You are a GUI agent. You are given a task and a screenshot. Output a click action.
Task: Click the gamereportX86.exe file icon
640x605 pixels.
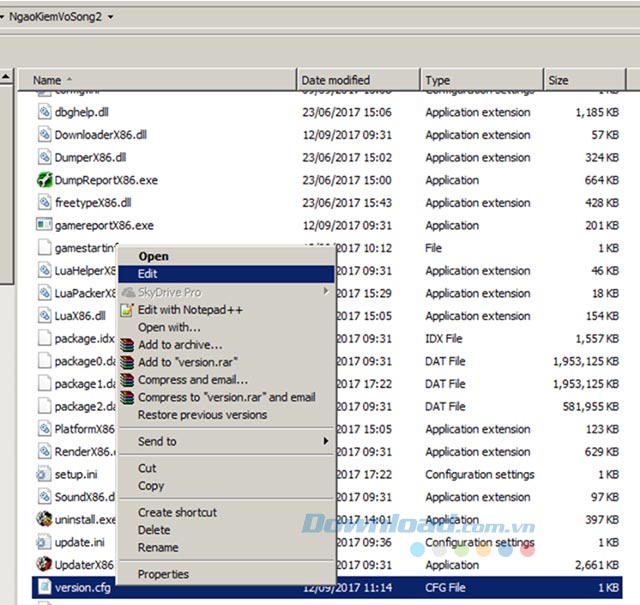44,225
